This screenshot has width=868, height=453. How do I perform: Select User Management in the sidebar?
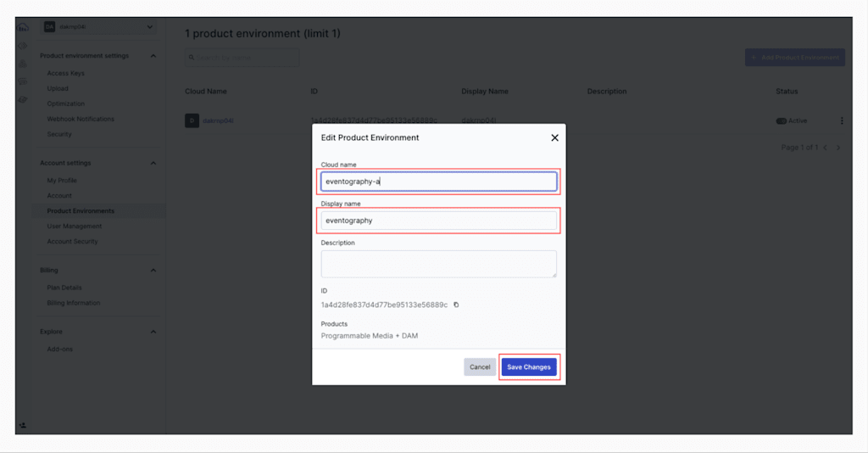(75, 226)
